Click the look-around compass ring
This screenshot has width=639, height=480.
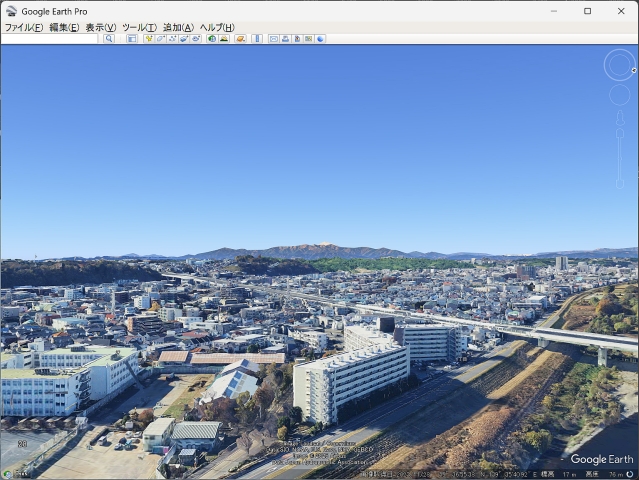619,65
